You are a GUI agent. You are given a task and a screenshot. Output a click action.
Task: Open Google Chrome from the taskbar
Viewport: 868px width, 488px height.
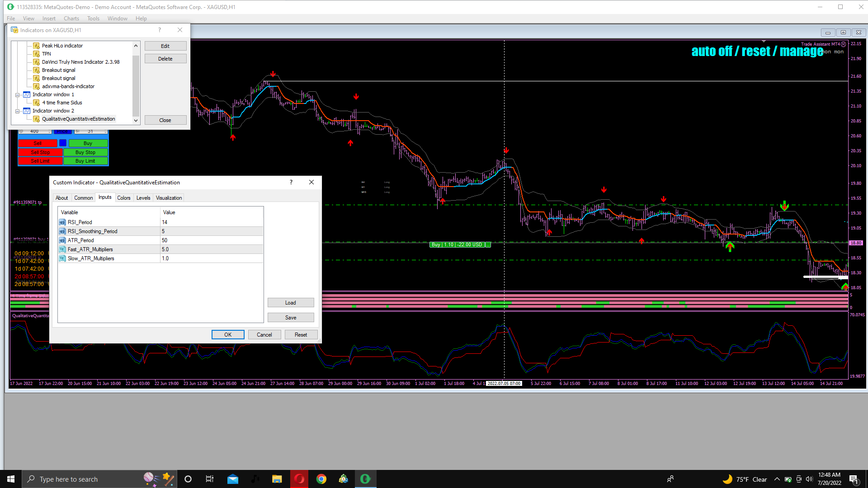(321, 479)
